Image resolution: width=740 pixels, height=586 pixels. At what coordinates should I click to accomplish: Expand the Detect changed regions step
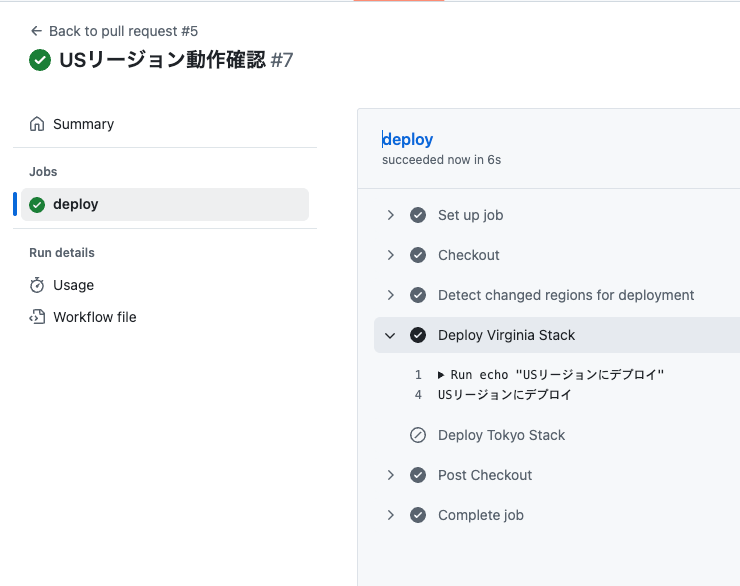[391, 295]
